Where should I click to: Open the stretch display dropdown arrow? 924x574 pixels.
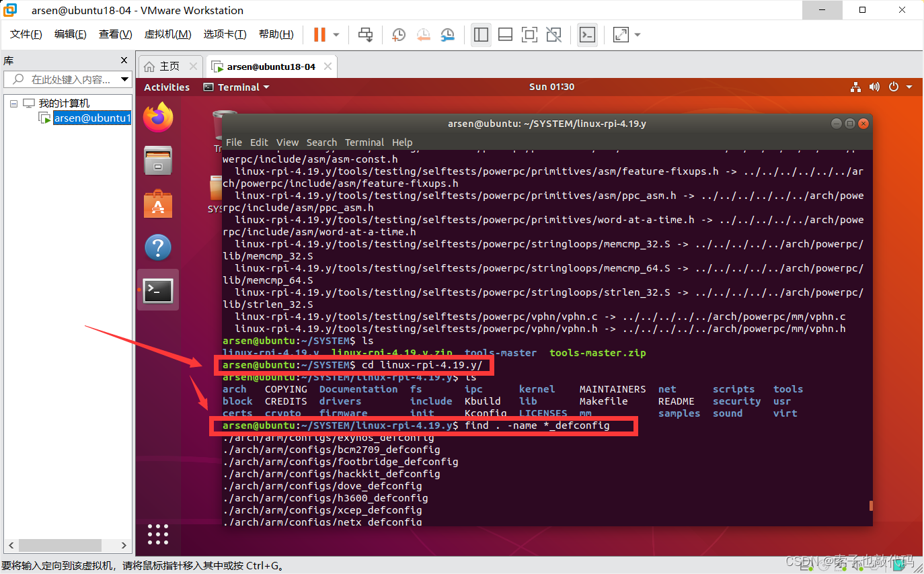638,34
